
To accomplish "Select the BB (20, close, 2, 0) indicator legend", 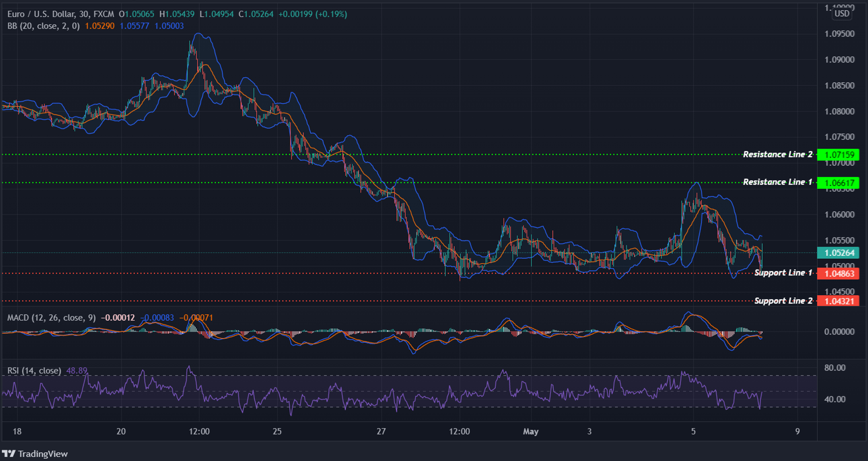I will [x=43, y=26].
